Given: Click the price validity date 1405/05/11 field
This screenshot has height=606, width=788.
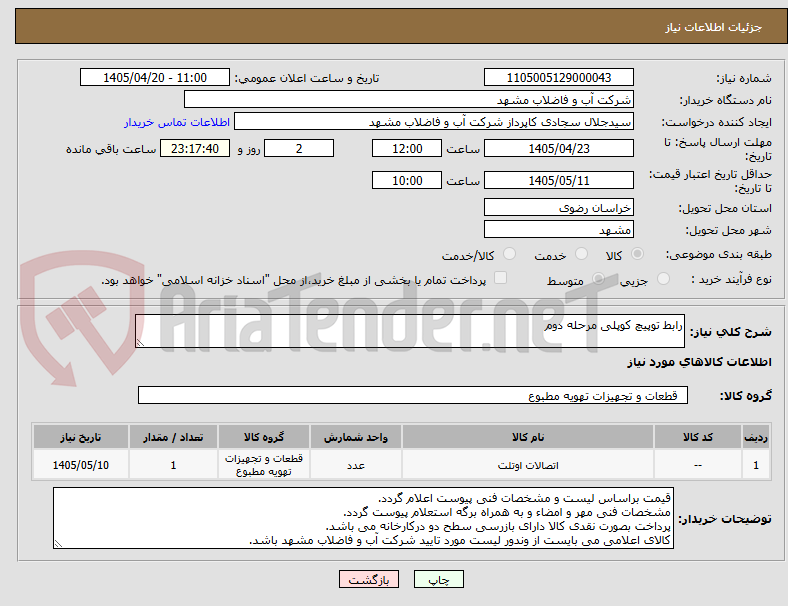Looking at the screenshot, I should coord(558,180).
